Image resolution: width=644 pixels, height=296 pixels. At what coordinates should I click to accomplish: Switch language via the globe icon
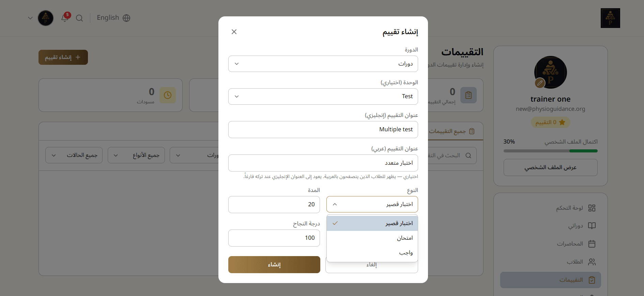[126, 18]
